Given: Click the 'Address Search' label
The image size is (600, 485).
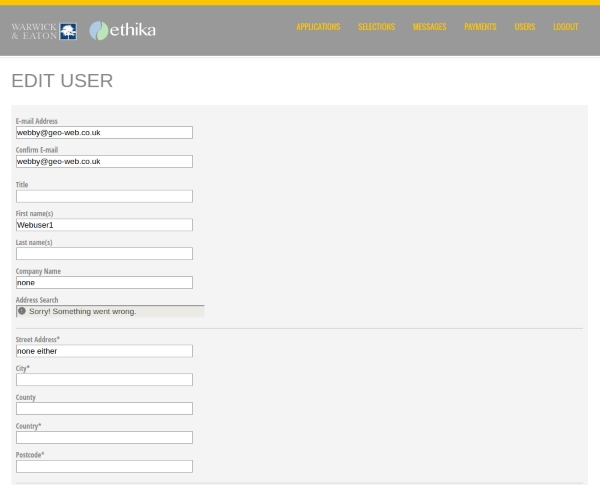Looking at the screenshot, I should [37, 300].
